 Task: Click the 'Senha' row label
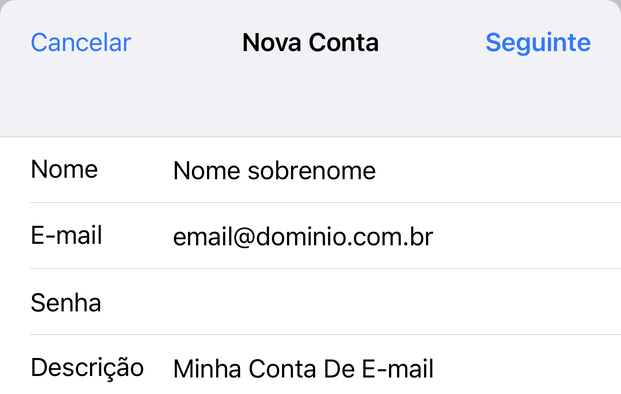coord(66,303)
